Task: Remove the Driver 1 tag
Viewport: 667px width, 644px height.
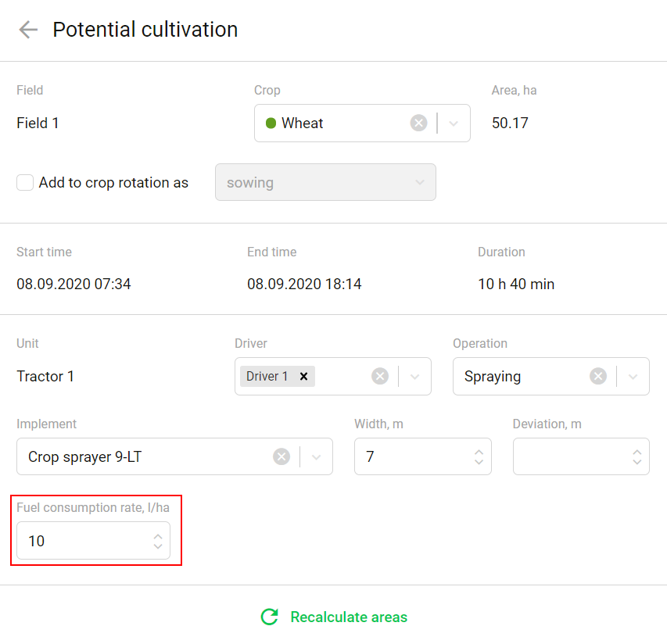Action: [x=303, y=376]
